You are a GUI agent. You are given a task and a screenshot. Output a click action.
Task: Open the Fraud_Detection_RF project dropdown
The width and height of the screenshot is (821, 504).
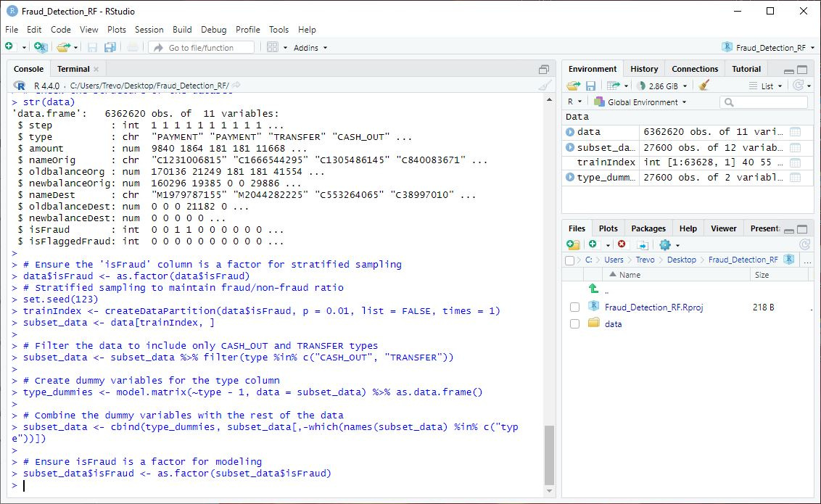coord(768,47)
